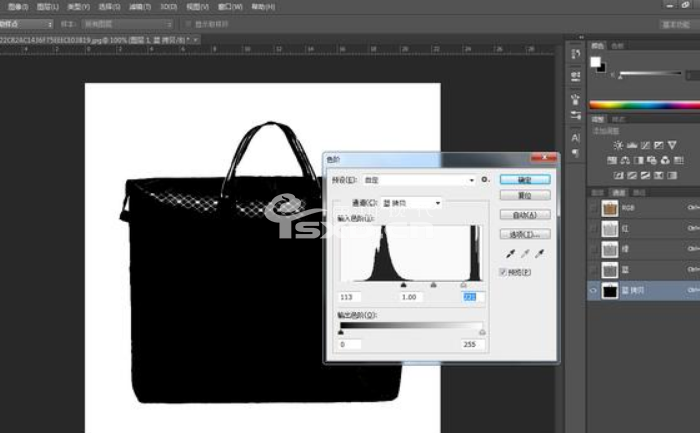Click the Selective Color adjustment icon
The height and width of the screenshot is (433, 700).
click(x=658, y=175)
